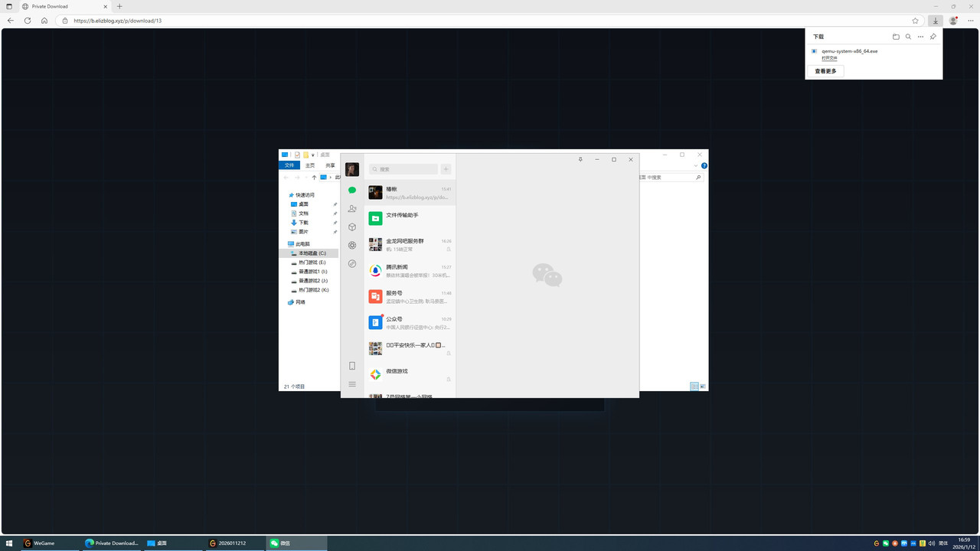Image resolution: width=980 pixels, height=551 pixels.
Task: Pin the WeChat window on top
Action: pyautogui.click(x=580, y=159)
